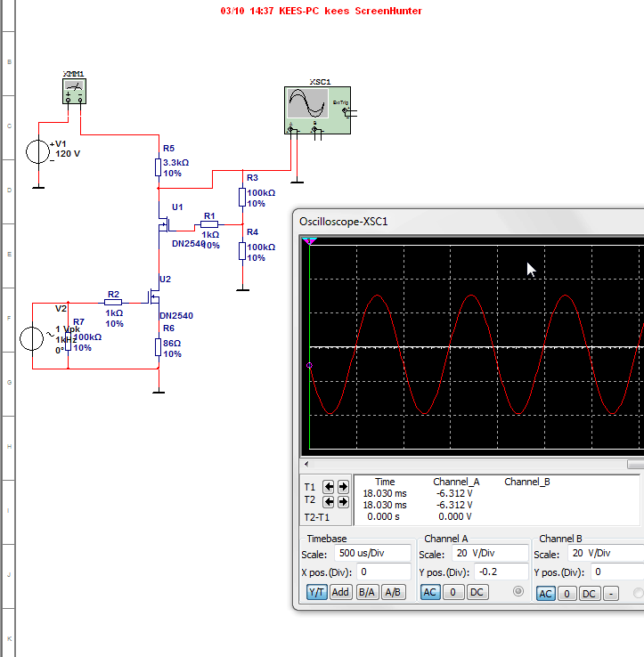Select the U2 DN2540 MOSFET symbol
This screenshot has height=657, width=644.
point(153,297)
